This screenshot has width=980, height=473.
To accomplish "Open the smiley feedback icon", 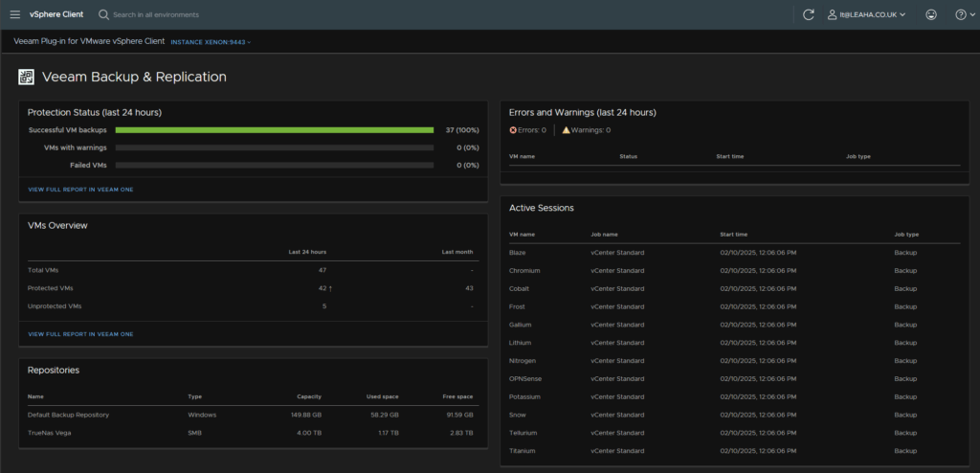I will click(930, 14).
